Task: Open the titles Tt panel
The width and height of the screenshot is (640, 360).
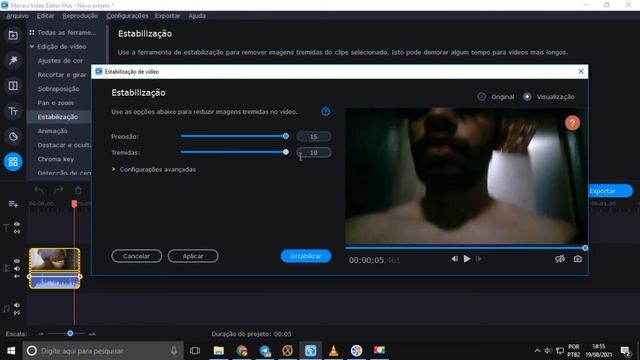Action: pos(13,111)
